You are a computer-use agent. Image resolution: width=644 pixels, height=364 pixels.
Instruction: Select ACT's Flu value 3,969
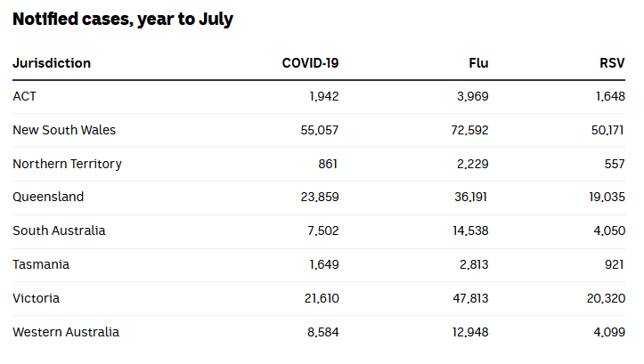tap(473, 96)
